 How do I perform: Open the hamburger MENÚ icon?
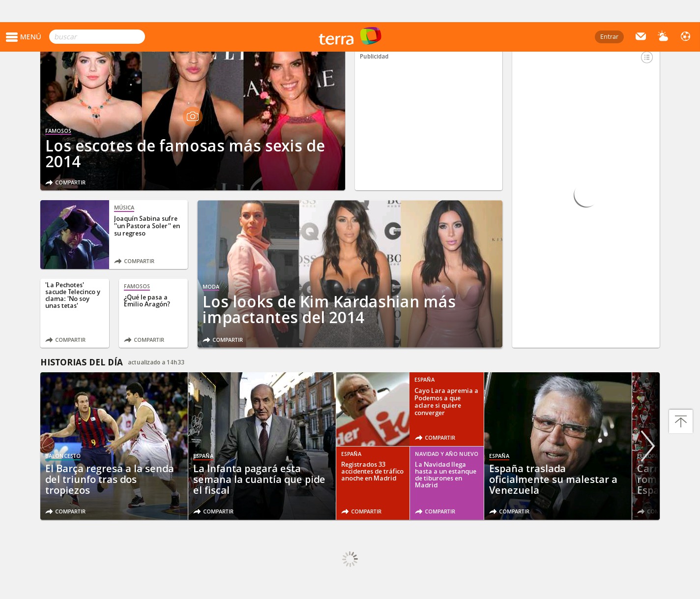12,37
